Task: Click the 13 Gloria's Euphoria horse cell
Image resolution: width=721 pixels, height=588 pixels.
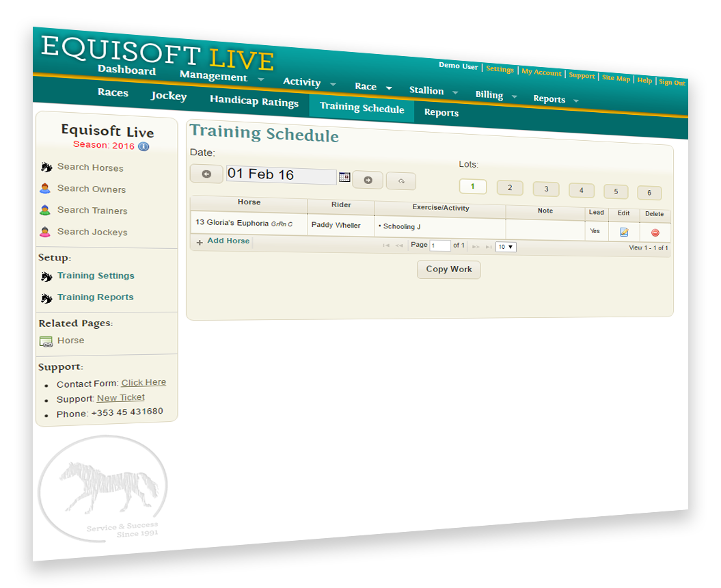Action: (249, 224)
